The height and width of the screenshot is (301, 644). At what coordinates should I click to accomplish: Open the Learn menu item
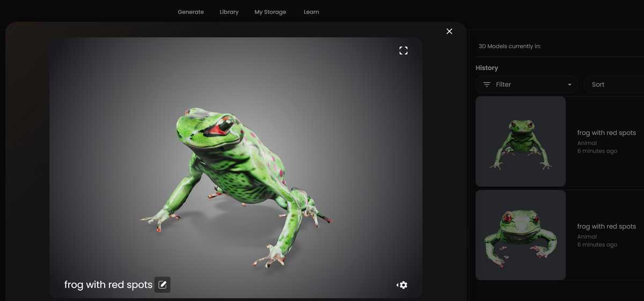pos(311,12)
